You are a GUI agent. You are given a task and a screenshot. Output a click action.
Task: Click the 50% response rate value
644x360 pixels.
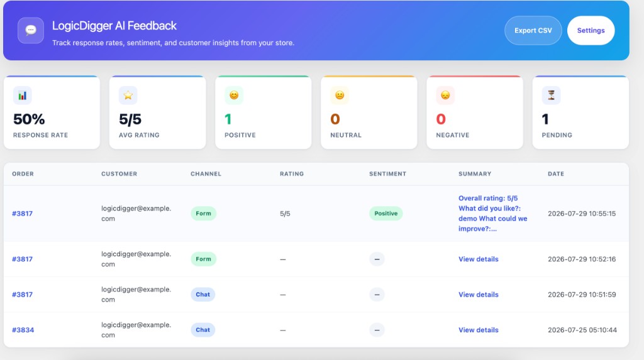pyautogui.click(x=29, y=119)
